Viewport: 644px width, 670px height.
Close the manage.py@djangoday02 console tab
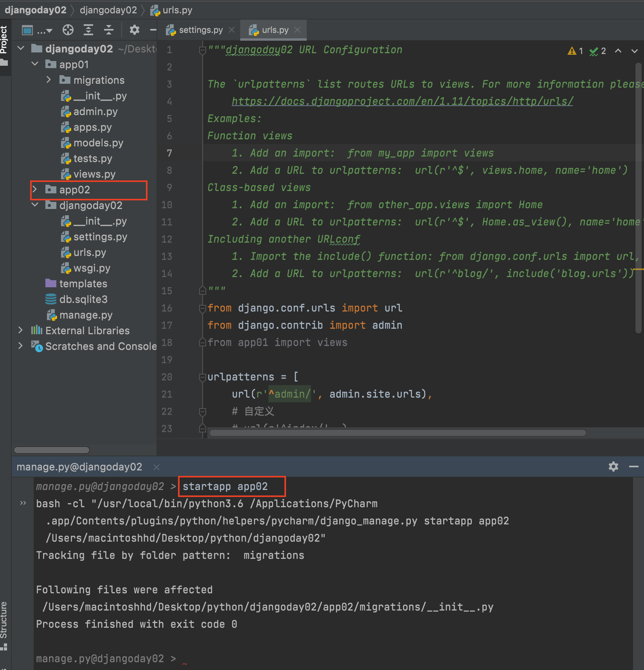157,467
